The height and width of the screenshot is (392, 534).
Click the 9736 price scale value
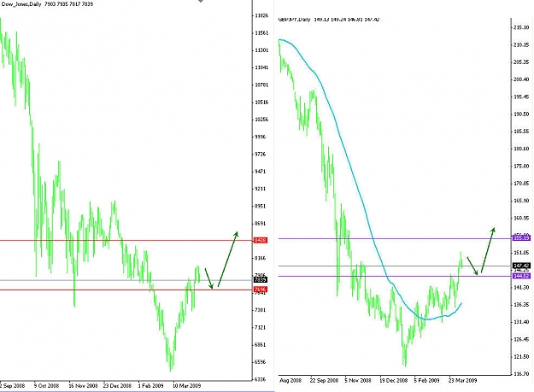click(261, 154)
